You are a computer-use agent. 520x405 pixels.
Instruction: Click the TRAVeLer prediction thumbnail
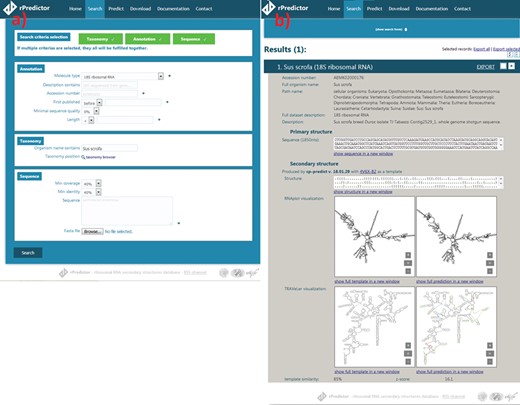click(x=456, y=327)
